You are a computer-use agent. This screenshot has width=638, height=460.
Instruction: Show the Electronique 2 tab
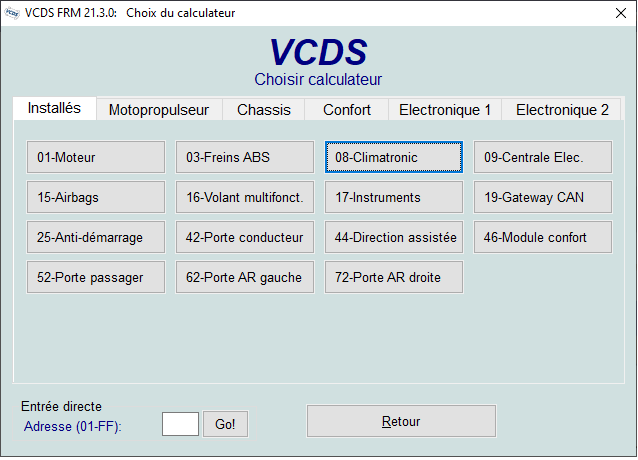pos(562,110)
